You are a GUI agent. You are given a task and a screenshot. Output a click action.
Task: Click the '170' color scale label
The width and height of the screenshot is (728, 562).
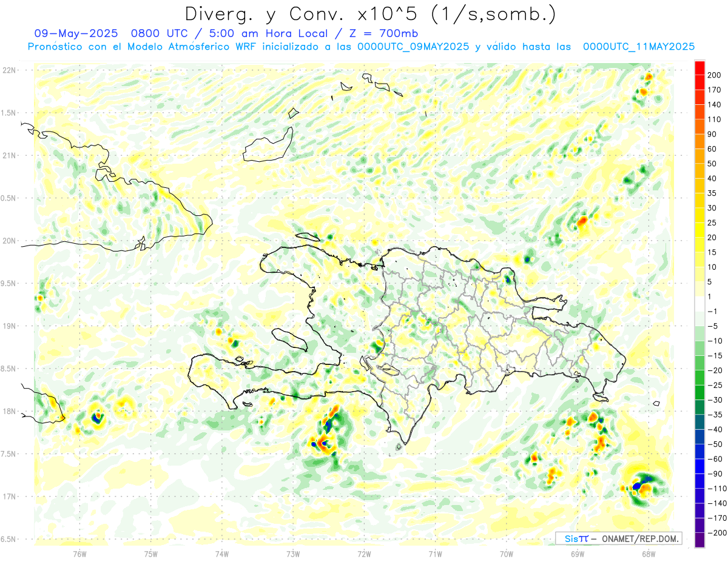tap(715, 90)
